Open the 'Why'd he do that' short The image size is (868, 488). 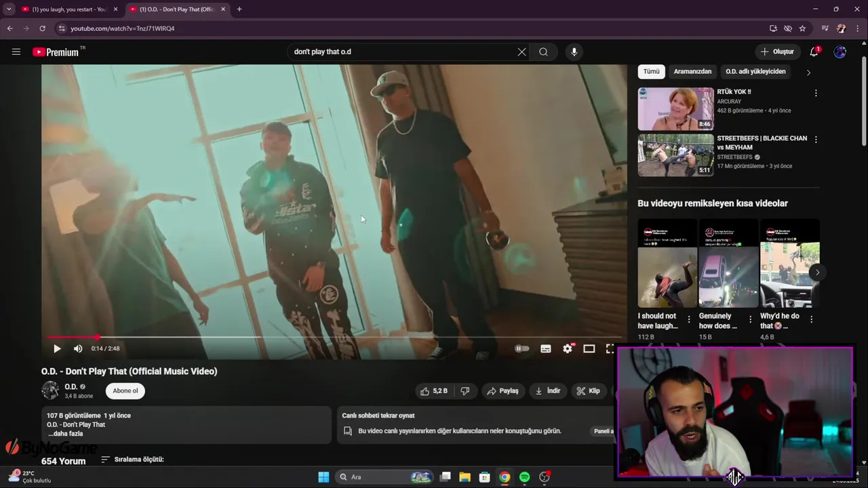(789, 263)
